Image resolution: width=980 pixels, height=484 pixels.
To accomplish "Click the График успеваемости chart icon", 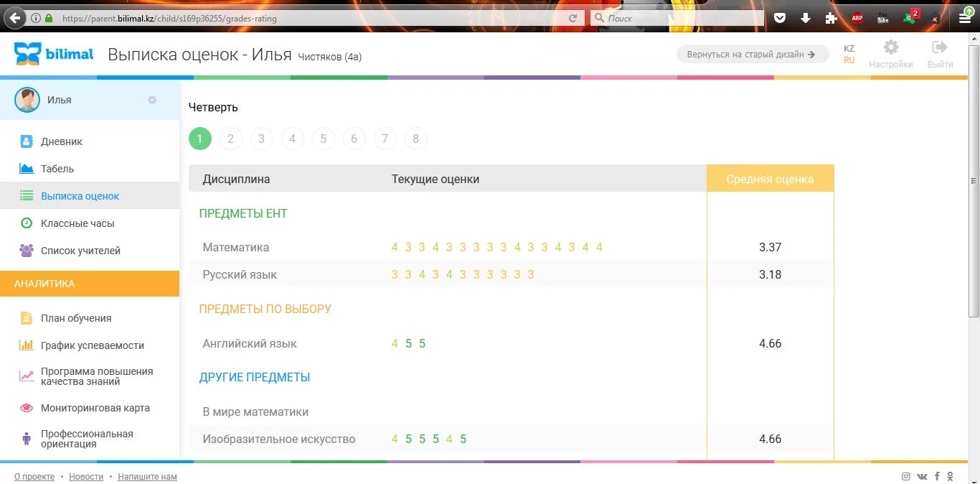I will point(27,345).
